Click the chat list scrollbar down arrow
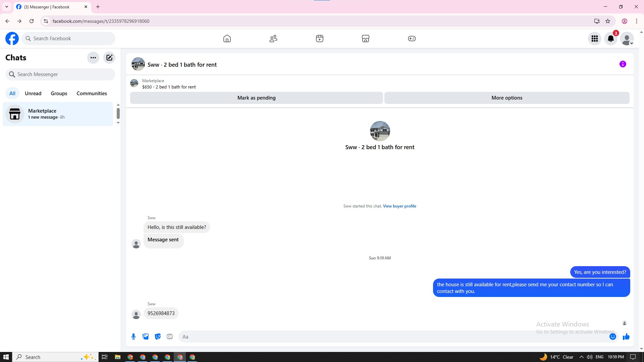This screenshot has height=362, width=644. [118, 123]
